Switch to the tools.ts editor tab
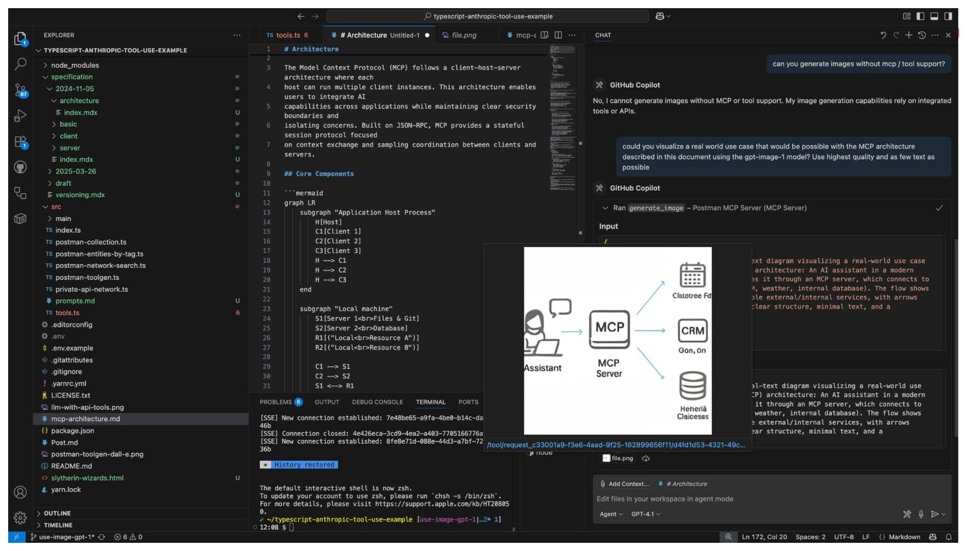980x551 pixels. (287, 35)
